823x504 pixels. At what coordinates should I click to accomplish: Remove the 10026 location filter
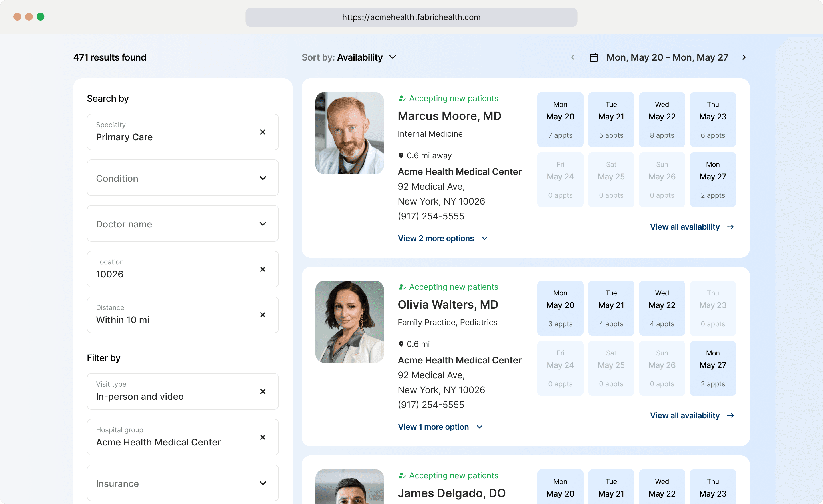click(263, 269)
